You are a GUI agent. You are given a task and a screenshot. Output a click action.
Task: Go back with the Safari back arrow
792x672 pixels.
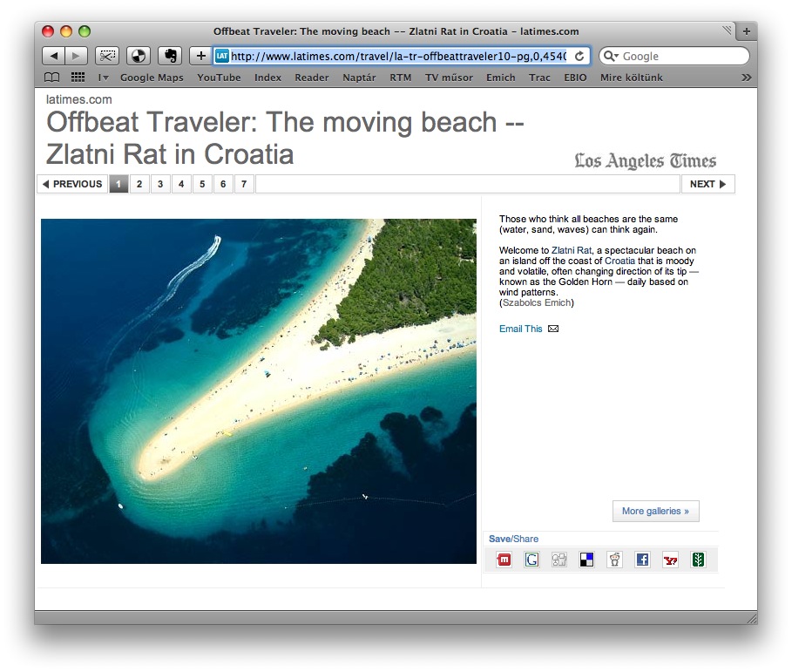(x=53, y=56)
